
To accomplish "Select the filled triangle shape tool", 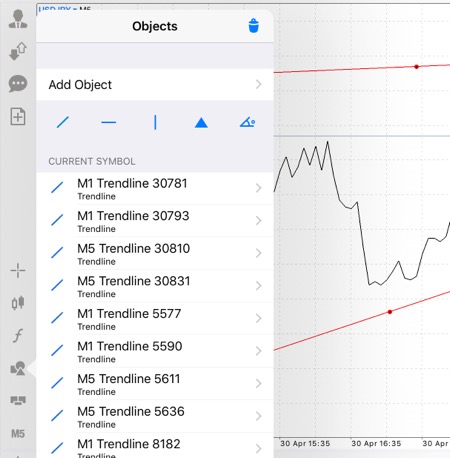I will tap(201, 123).
